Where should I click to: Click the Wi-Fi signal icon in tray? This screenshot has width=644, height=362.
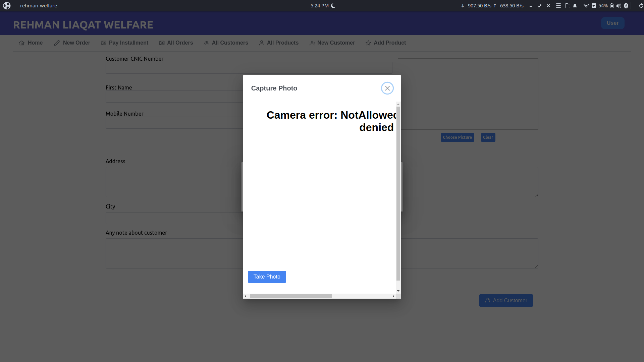586,6
